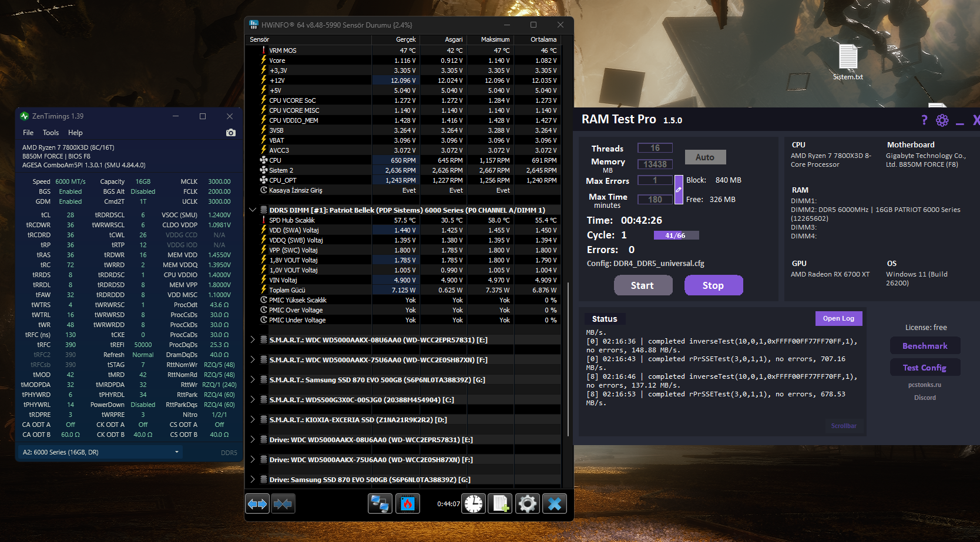Expand Drive WDC WD5000AAKX [F:] group
Image resolution: width=980 pixels, height=542 pixels.
[x=253, y=459]
